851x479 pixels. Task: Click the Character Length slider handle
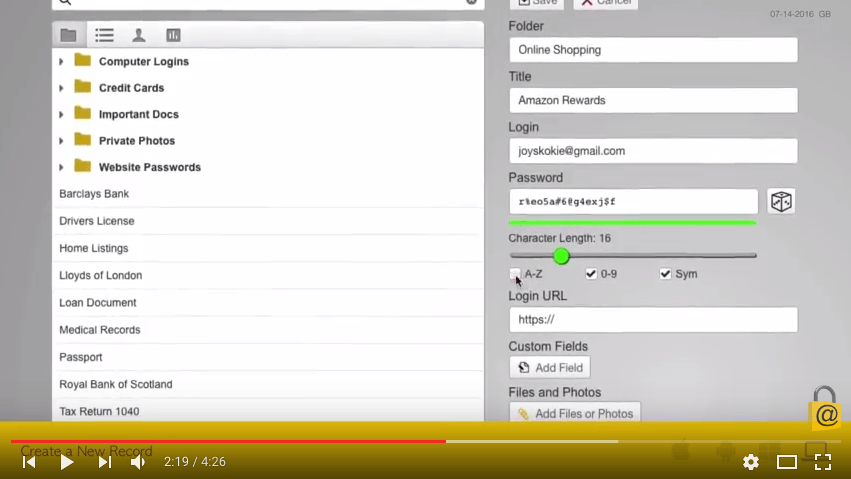click(x=562, y=256)
